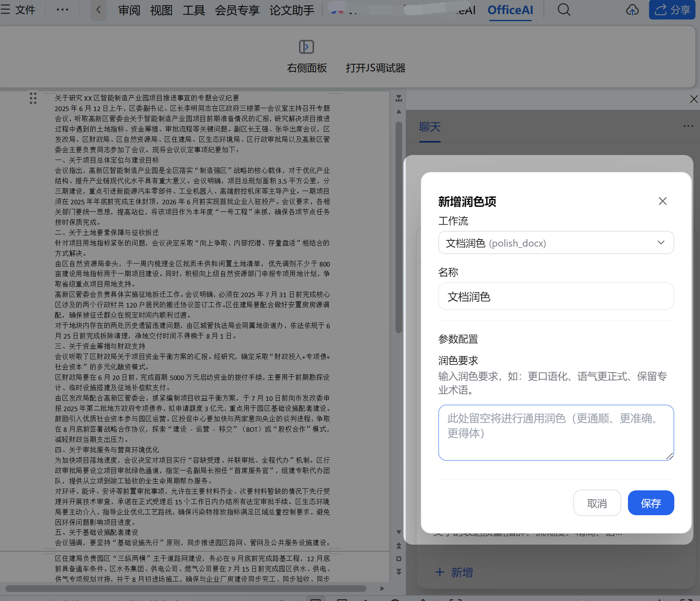700x601 pixels.
Task: Click heading 二、关于土地要素保障与征收拆迁
Action: 107,233
